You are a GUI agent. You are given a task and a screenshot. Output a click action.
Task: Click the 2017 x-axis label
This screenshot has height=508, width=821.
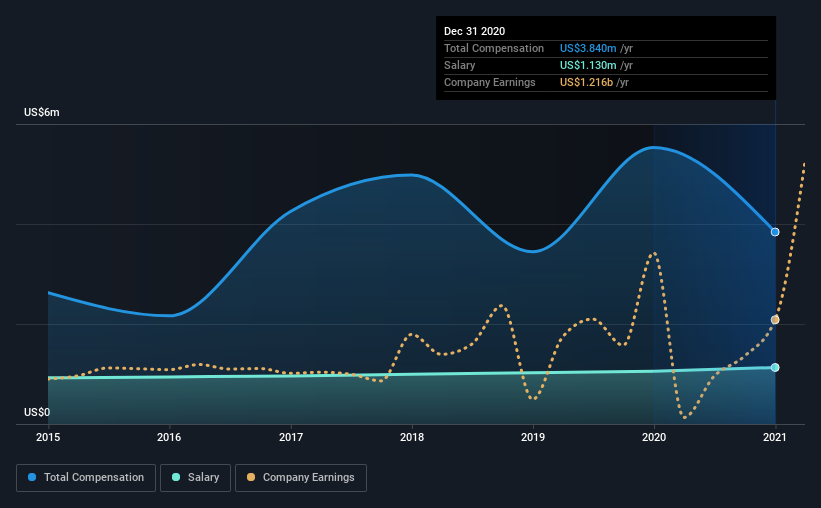(291, 437)
